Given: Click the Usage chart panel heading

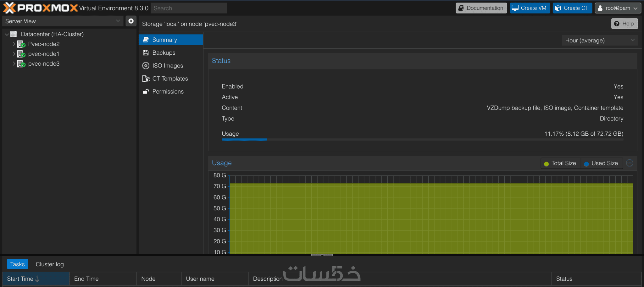Looking at the screenshot, I should coord(222,163).
